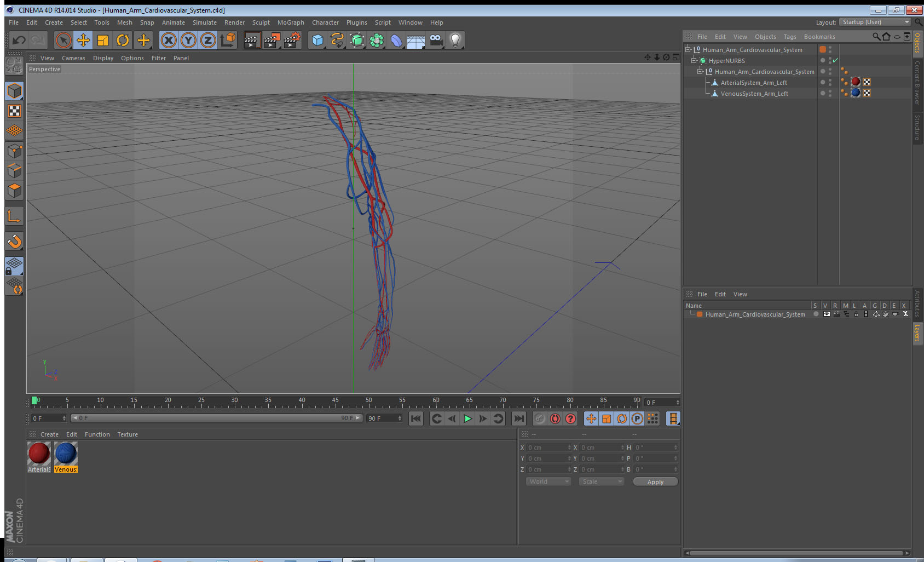Record active objects keyframe
The width and height of the screenshot is (924, 562).
[540, 418]
